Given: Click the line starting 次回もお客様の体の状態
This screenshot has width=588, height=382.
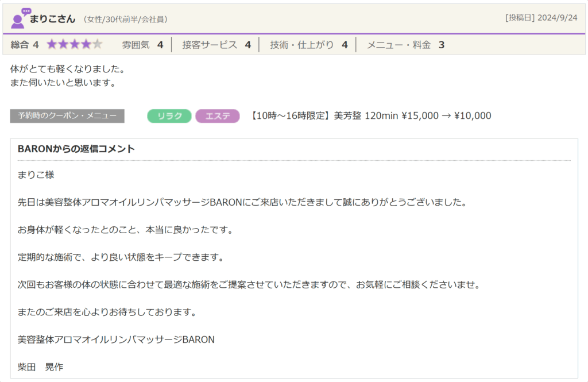Looking at the screenshot, I should [x=249, y=284].
